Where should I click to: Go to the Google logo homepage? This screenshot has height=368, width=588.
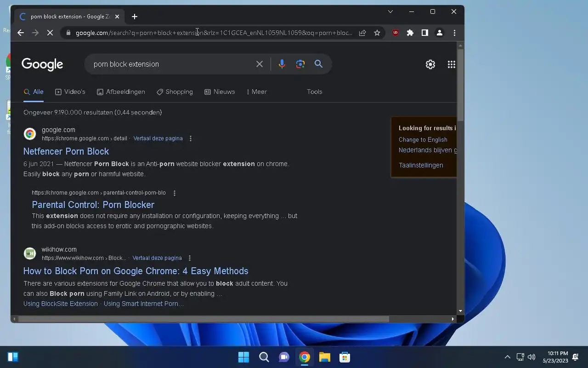click(x=42, y=64)
